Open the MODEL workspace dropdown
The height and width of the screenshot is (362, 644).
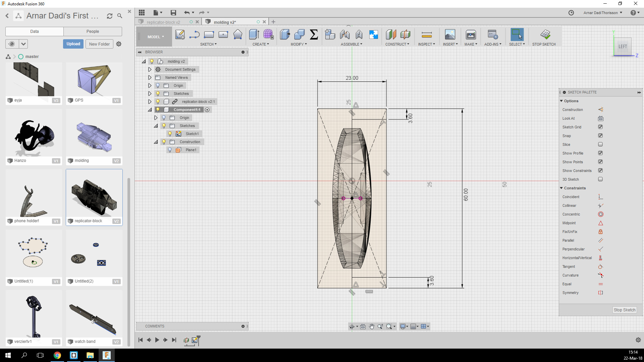click(x=156, y=37)
